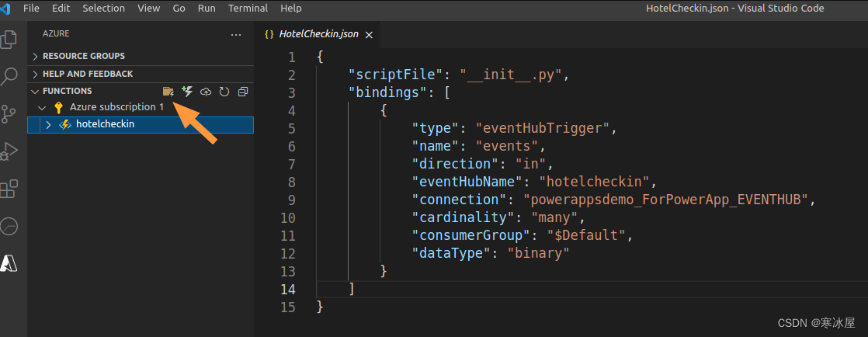Open the Search view in activity bar

(9, 76)
